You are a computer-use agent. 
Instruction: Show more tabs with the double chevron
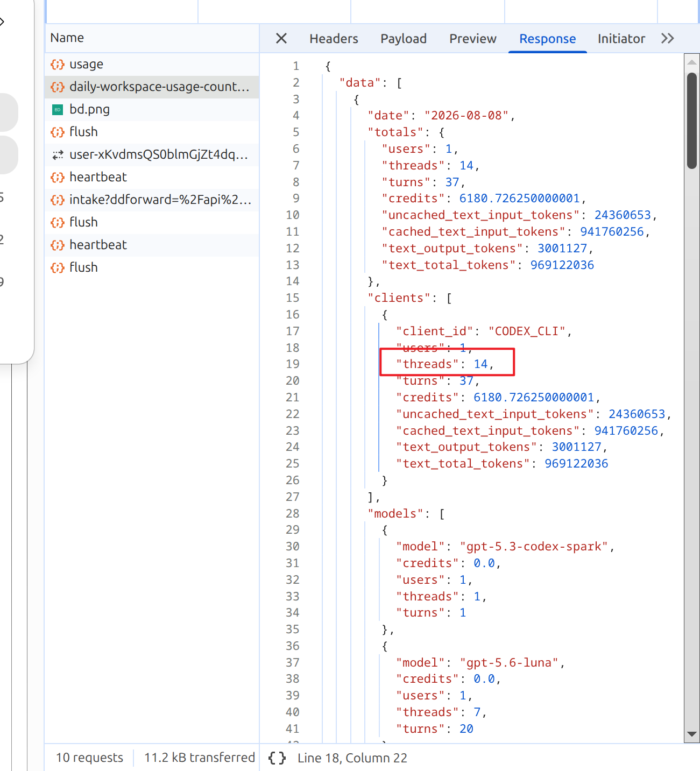(x=668, y=38)
